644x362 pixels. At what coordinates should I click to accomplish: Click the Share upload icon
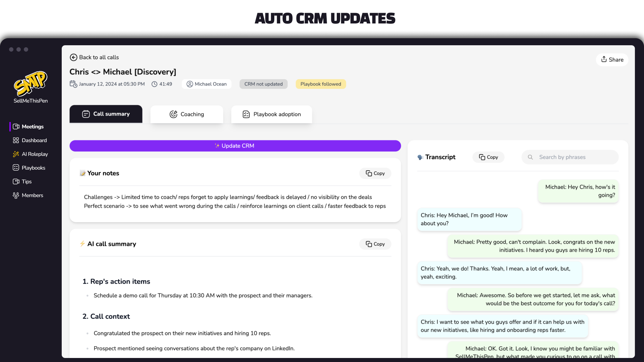(x=604, y=59)
